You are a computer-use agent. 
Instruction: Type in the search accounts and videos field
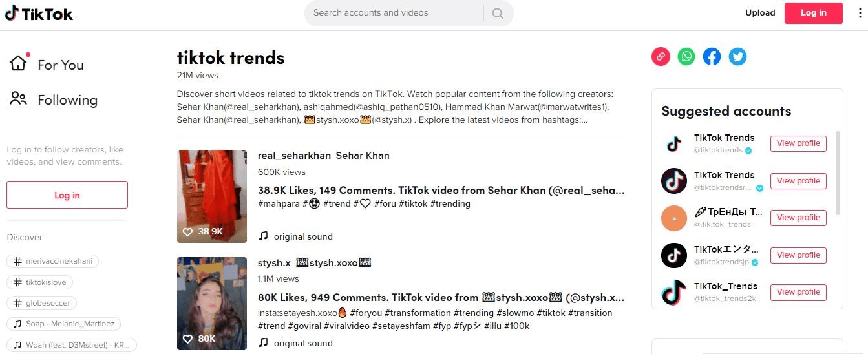(394, 13)
